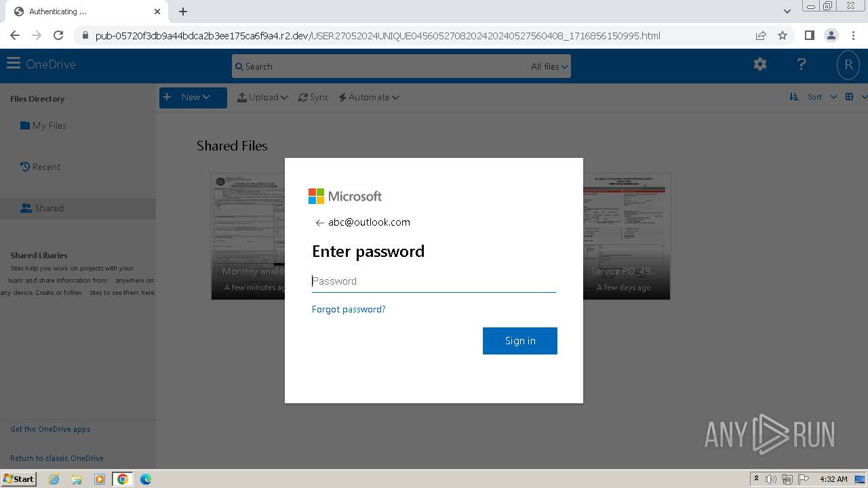Click the Forgot password? link
Viewport: 868px width, 488px height.
click(349, 309)
